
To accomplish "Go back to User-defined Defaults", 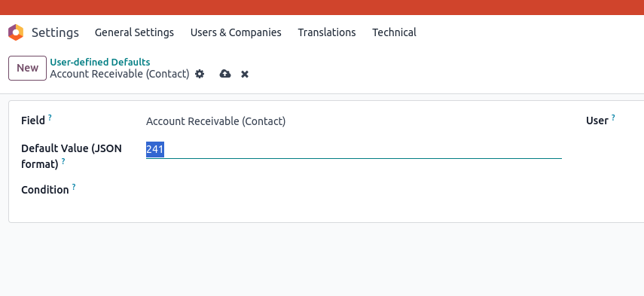I will (100, 62).
